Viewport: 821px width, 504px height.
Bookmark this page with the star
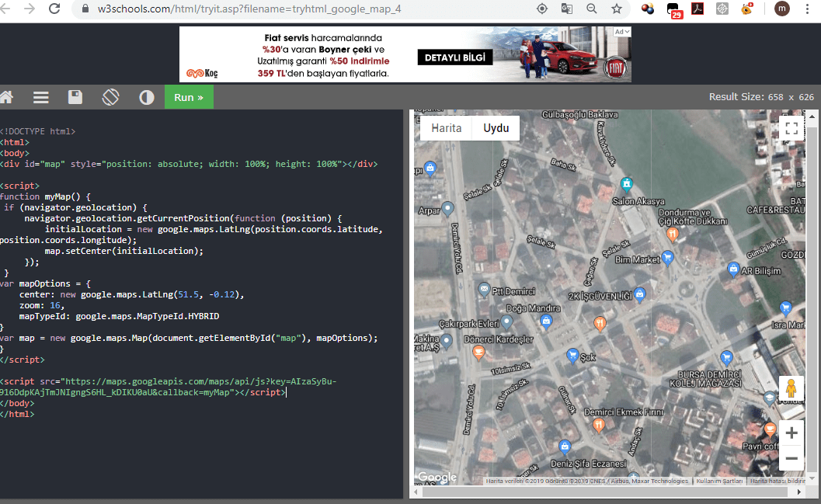[617, 9]
